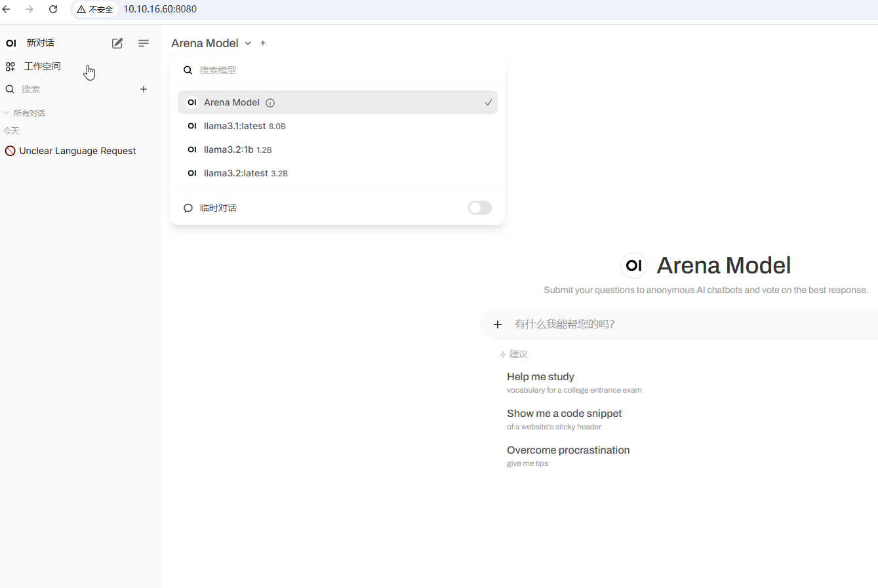Click the plus icon next to sidebar search
The image size is (878, 588).
[144, 89]
